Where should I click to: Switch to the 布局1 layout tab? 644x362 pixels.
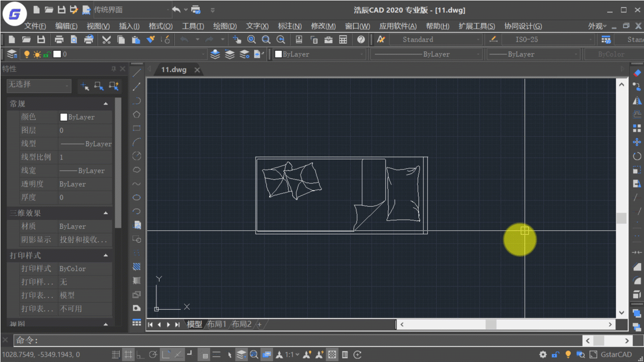(x=216, y=324)
